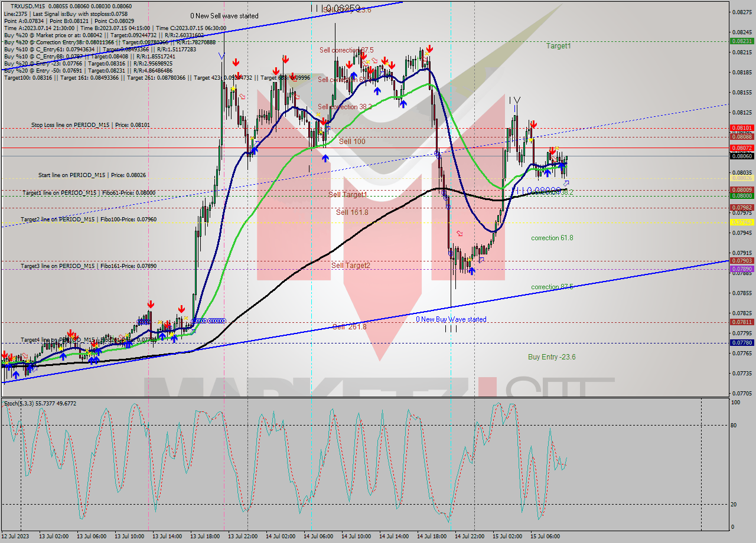Click the 'Sell 161.8' level label
Viewport: 756px width, 543px height.
pos(352,212)
